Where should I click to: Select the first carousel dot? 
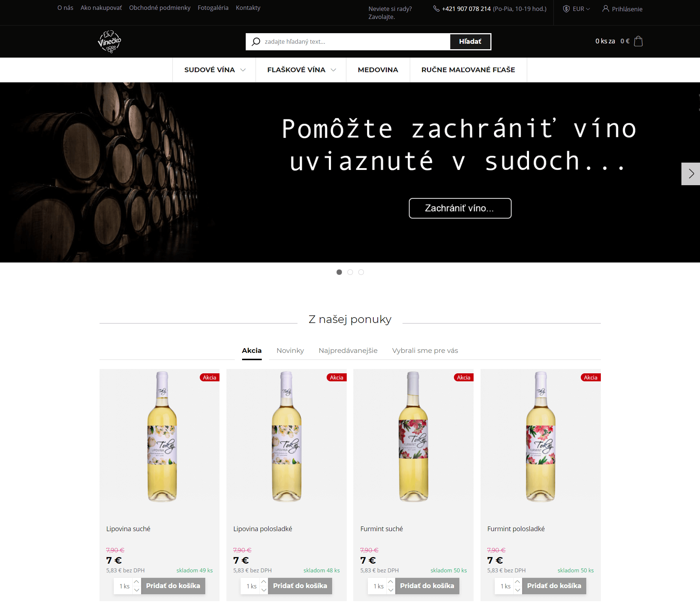pos(339,272)
